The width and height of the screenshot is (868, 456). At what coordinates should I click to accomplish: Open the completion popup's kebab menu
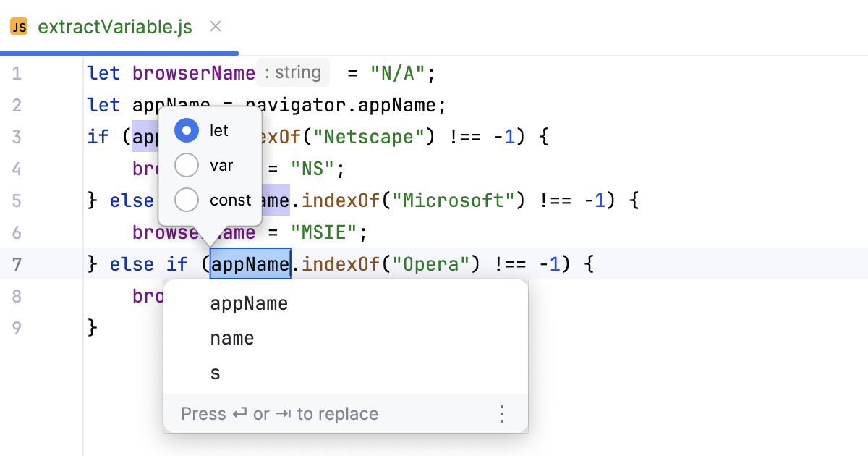pos(502,413)
